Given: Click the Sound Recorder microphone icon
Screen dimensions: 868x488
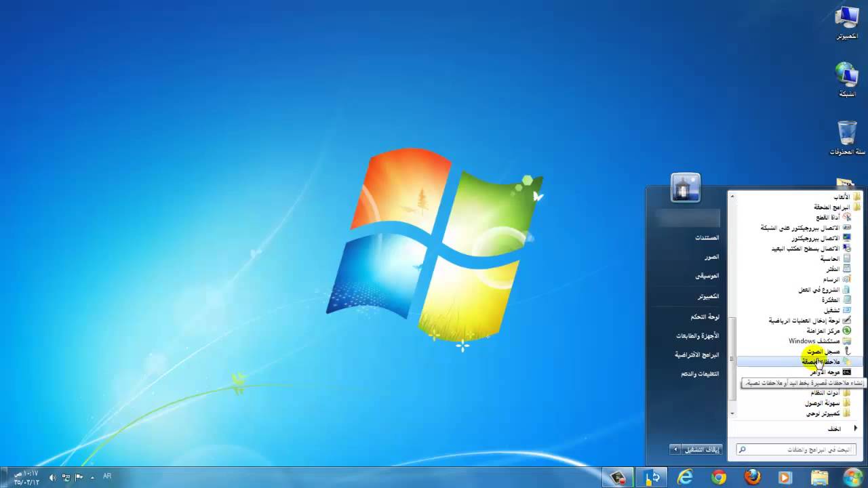Looking at the screenshot, I should pyautogui.click(x=847, y=351).
